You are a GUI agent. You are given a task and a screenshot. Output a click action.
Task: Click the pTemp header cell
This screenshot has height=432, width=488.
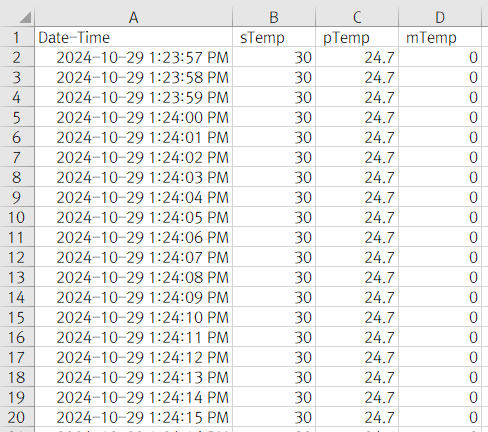click(x=357, y=37)
